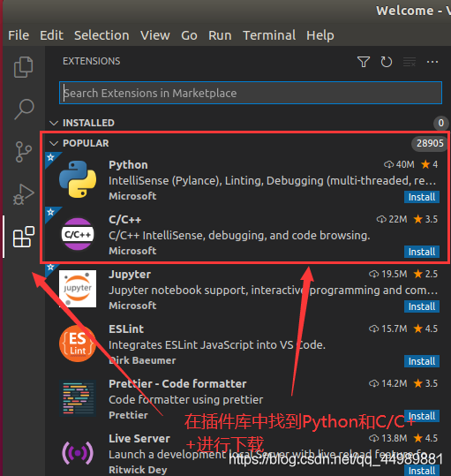Install the ESLint extension
The image size is (451, 476).
[422, 361]
